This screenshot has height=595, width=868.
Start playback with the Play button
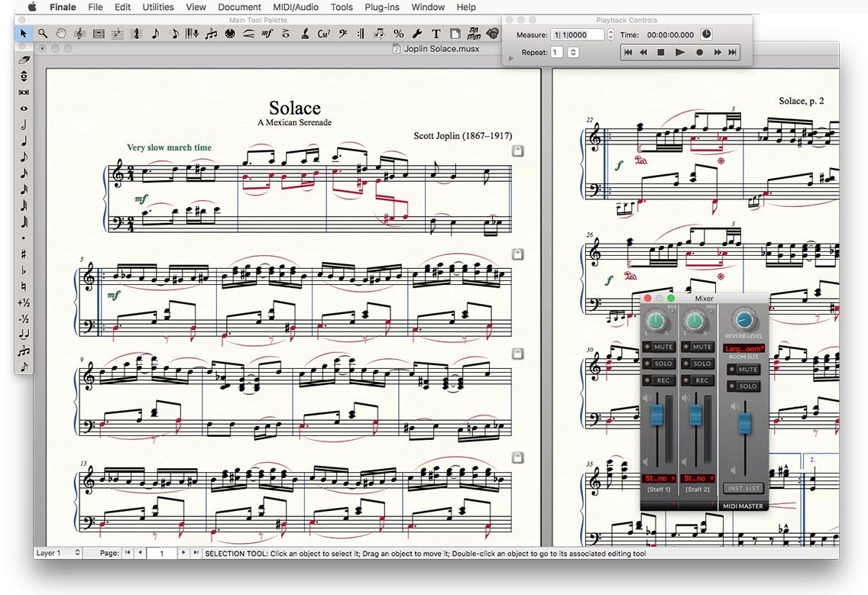pyautogui.click(x=680, y=52)
